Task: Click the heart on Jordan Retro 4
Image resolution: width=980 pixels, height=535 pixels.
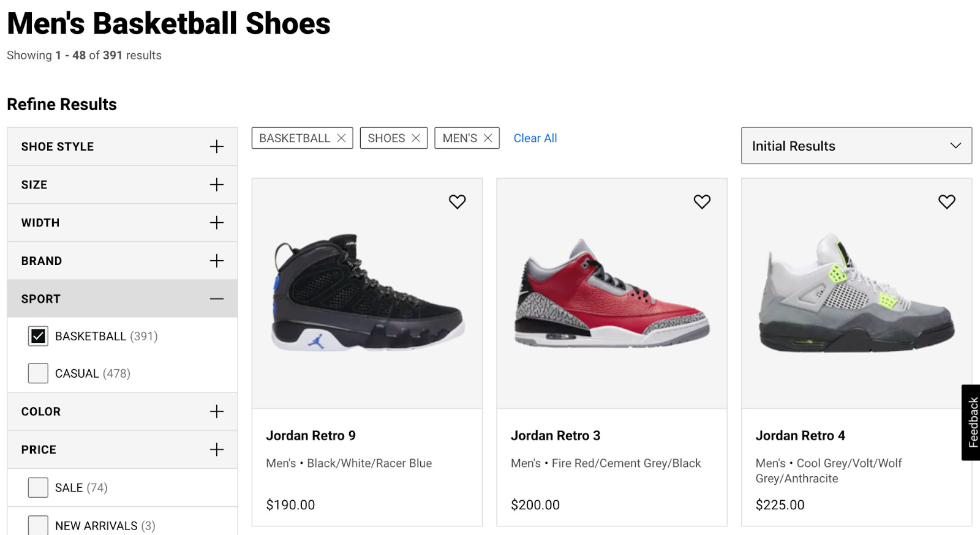Action: 946,201
